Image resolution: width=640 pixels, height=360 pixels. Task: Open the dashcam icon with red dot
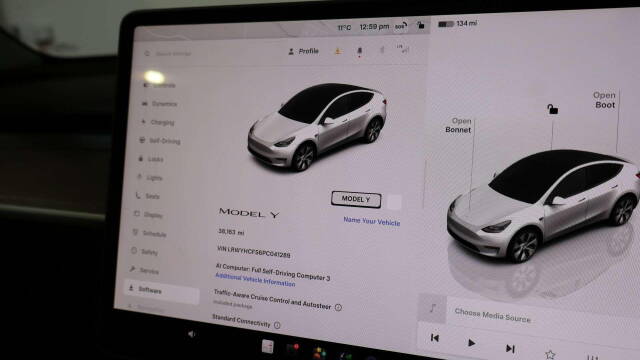[x=293, y=350]
